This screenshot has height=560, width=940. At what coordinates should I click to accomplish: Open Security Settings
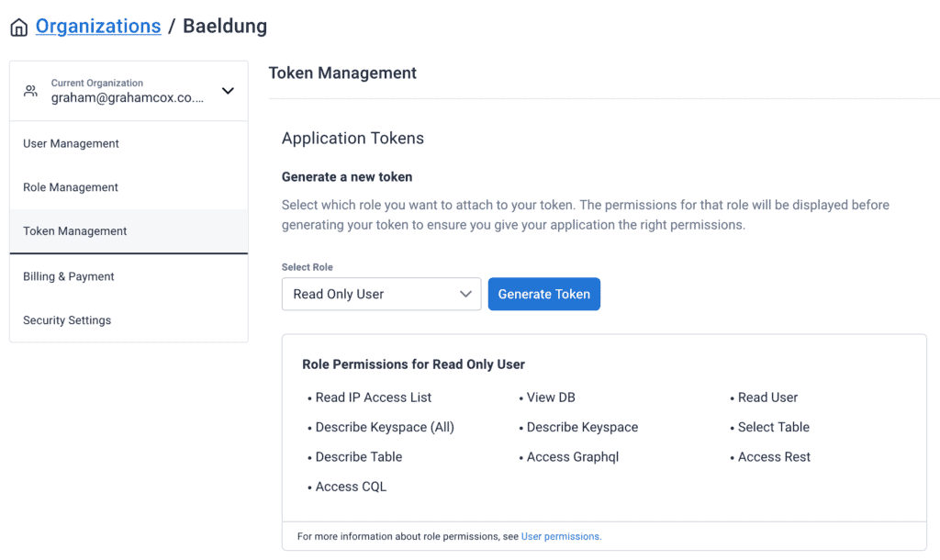[68, 320]
